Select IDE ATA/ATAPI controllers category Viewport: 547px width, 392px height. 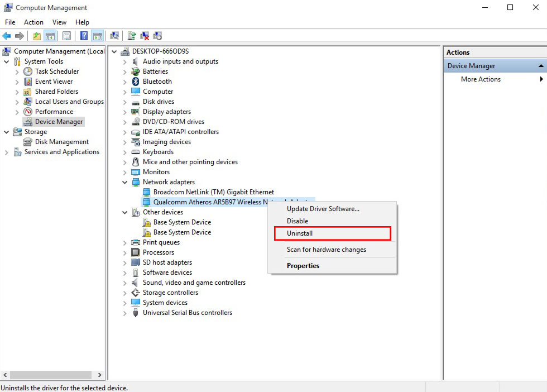pyautogui.click(x=181, y=132)
